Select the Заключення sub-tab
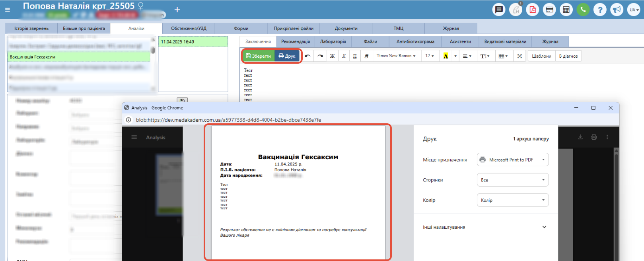 pyautogui.click(x=258, y=41)
